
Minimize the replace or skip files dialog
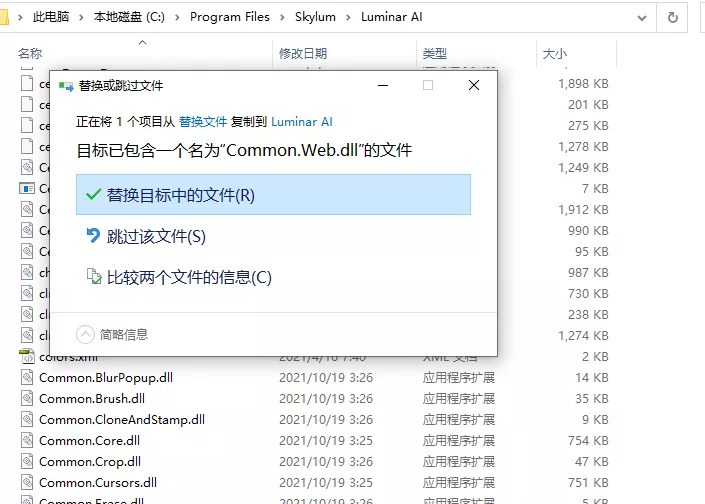[x=383, y=85]
